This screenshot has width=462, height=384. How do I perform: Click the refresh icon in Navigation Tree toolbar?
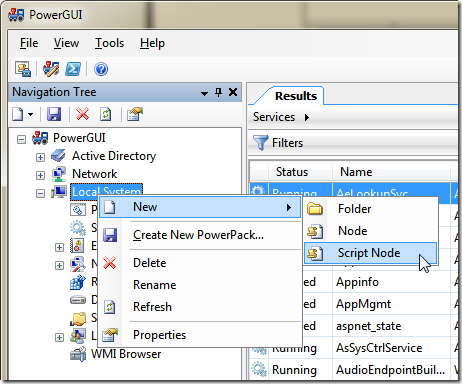tap(106, 114)
